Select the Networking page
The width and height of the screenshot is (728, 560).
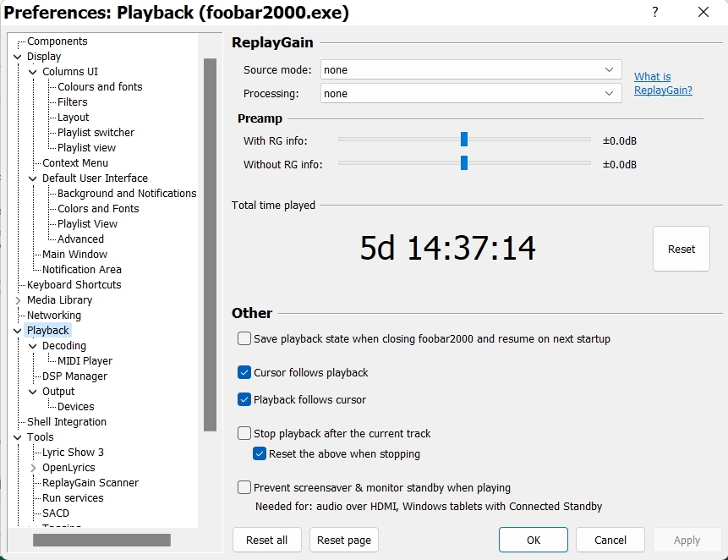coord(54,316)
